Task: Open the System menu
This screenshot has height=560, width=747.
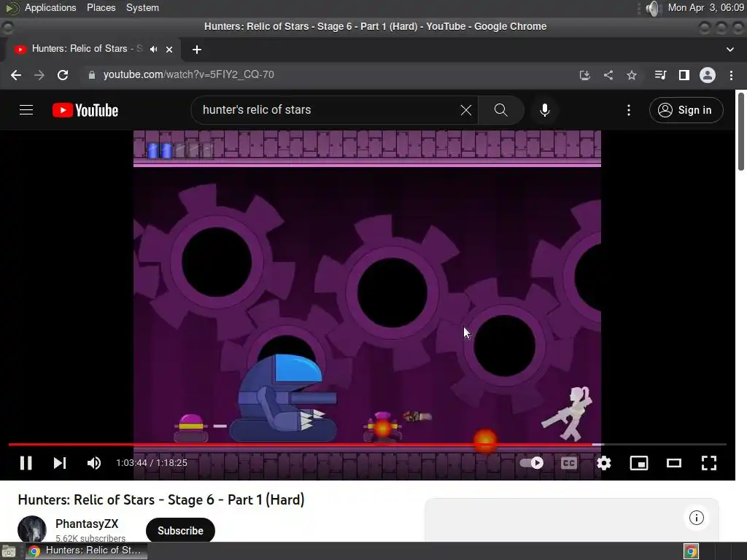Action: click(142, 7)
